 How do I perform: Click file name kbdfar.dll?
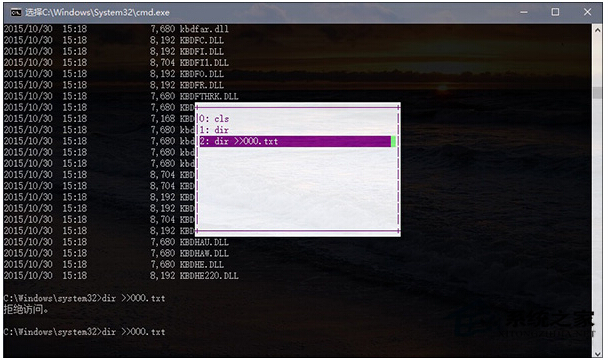tap(204, 29)
